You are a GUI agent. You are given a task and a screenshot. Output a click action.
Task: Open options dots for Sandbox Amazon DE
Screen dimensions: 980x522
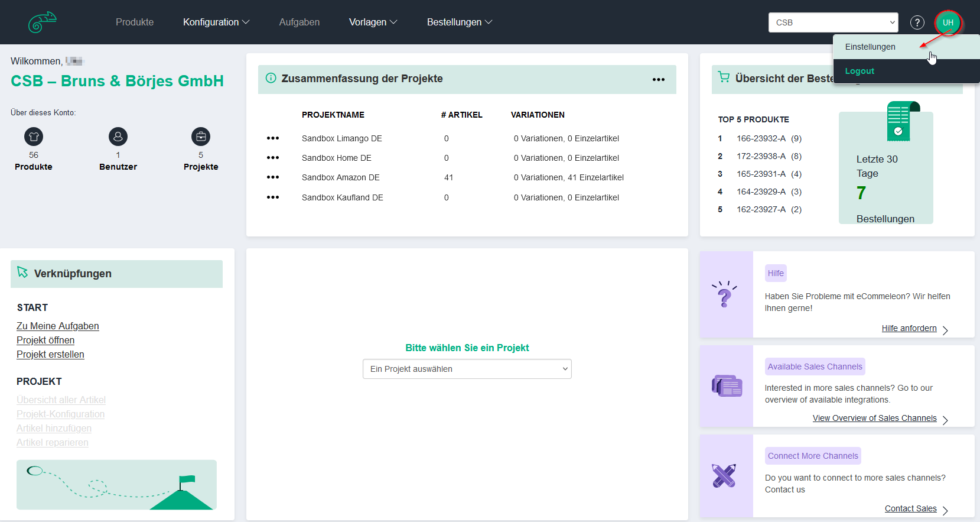273,177
